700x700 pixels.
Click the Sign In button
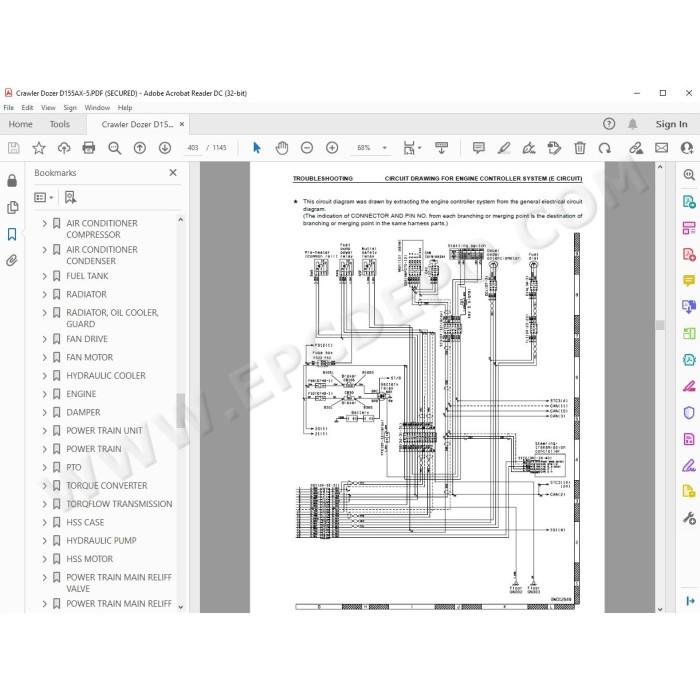[671, 124]
